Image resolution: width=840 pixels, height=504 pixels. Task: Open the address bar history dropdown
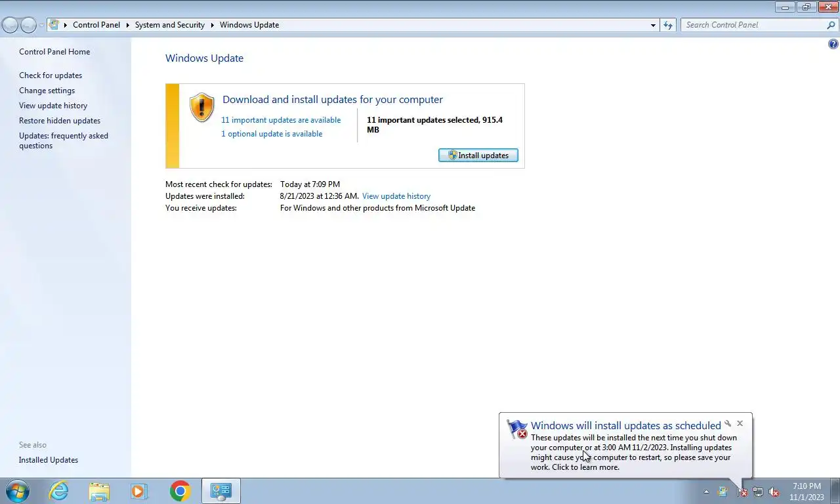point(653,25)
